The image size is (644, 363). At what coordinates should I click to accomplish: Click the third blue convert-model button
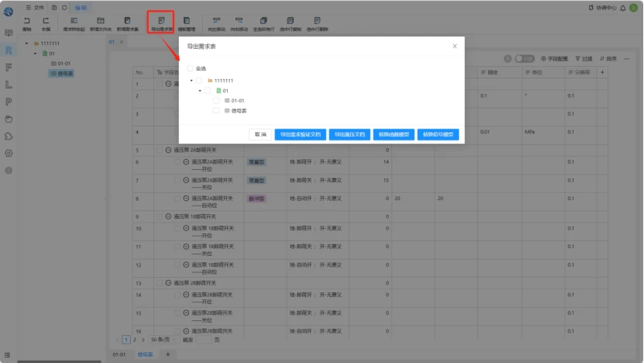tap(394, 134)
